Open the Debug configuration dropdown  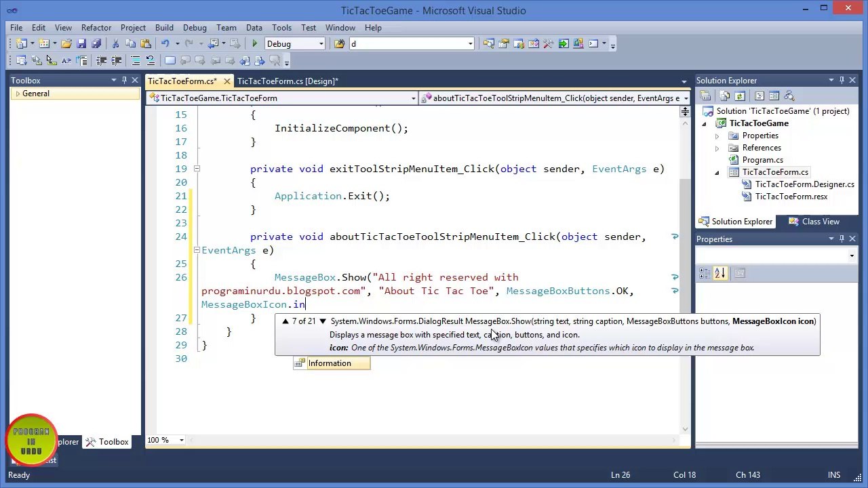pos(321,44)
